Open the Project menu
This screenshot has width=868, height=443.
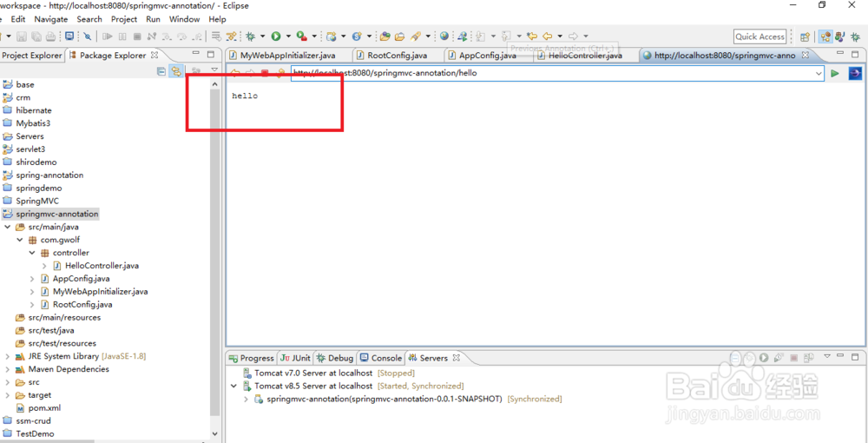pyautogui.click(x=124, y=19)
